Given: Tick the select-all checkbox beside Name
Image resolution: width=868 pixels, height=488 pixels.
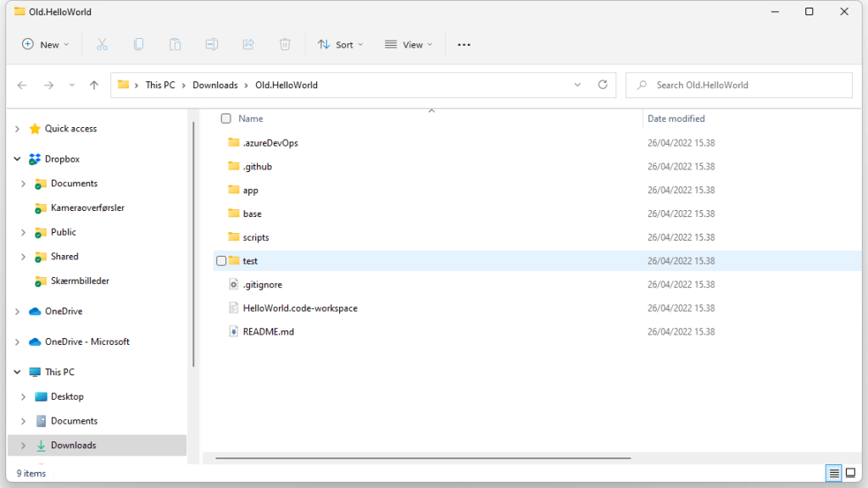Looking at the screenshot, I should coord(225,119).
